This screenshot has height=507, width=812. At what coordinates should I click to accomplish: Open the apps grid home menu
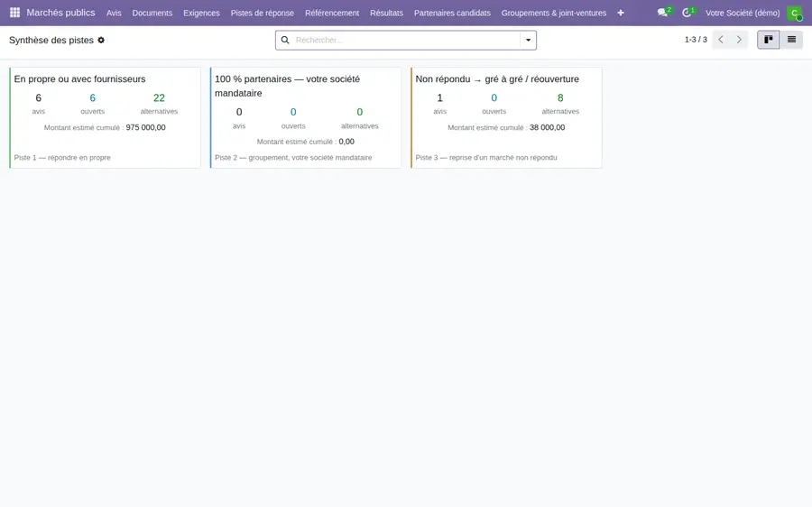point(14,13)
